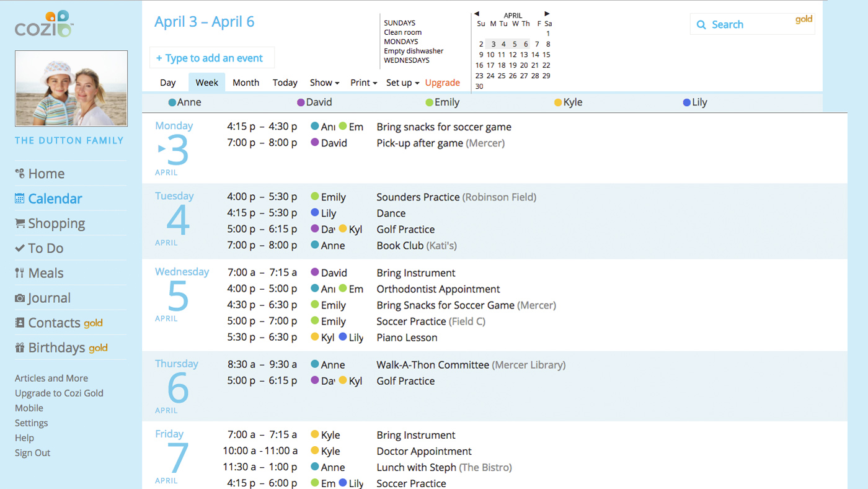The image size is (868, 489).
Task: Open the Settings link in sidebar
Action: pos(31,423)
